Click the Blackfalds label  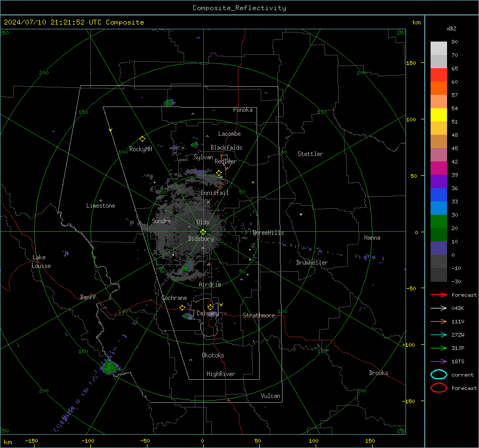click(x=226, y=148)
